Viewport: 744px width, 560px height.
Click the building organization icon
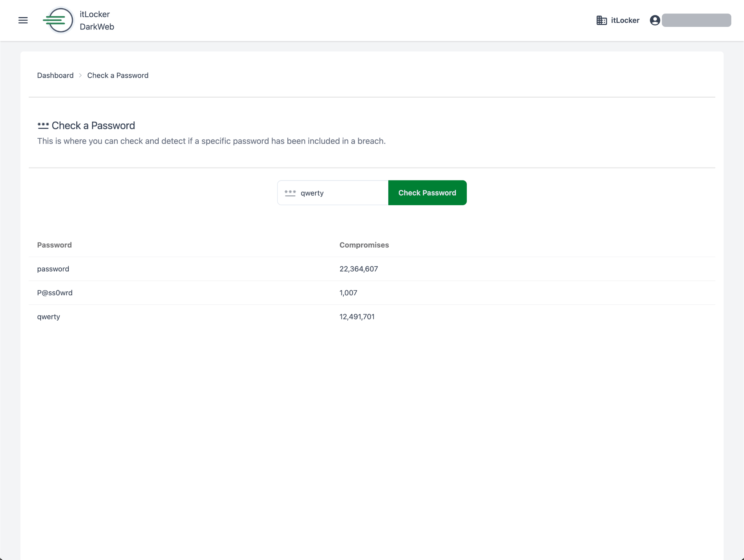pyautogui.click(x=601, y=20)
